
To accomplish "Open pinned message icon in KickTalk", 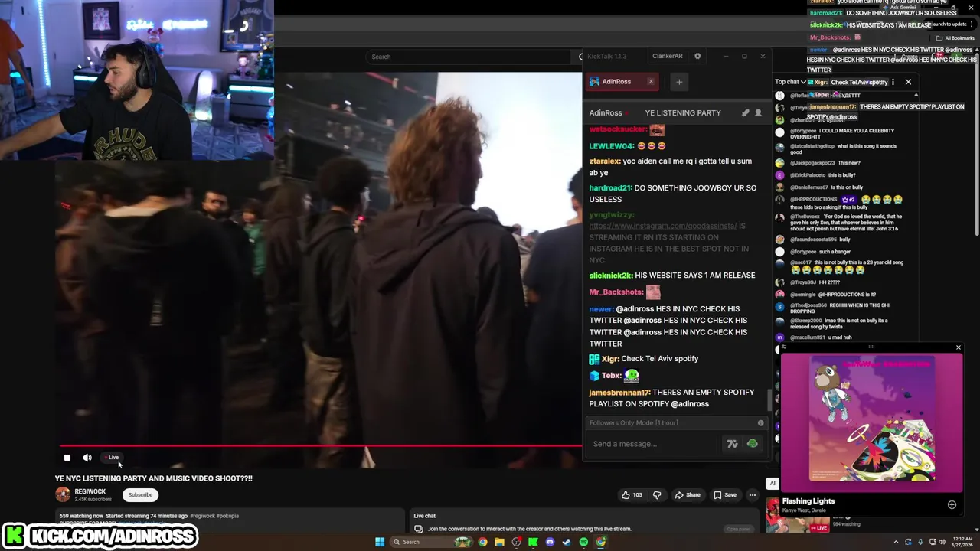I will tap(745, 113).
